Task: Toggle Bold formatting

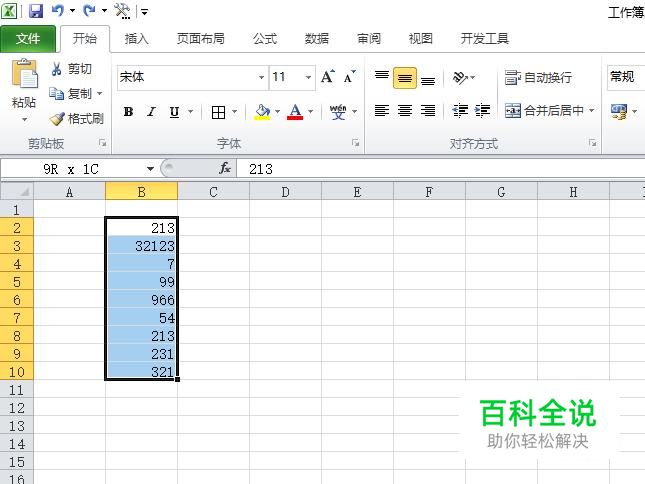Action: (x=128, y=111)
